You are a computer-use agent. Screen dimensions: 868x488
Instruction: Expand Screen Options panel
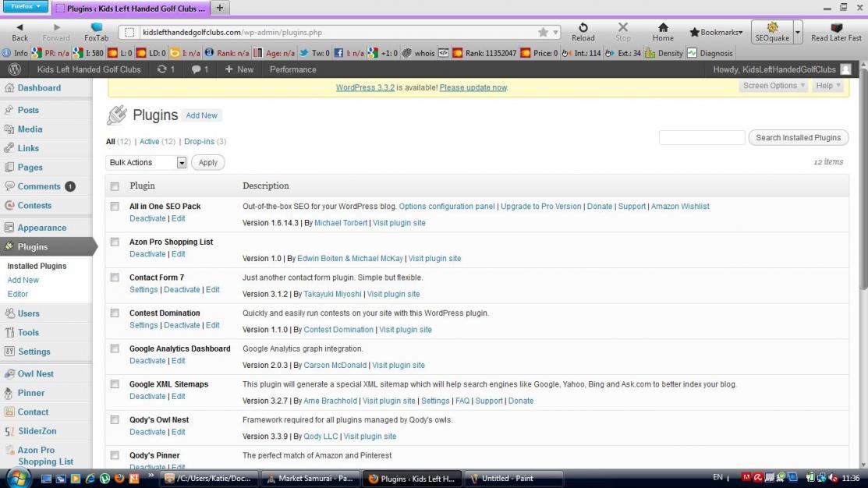coord(774,86)
